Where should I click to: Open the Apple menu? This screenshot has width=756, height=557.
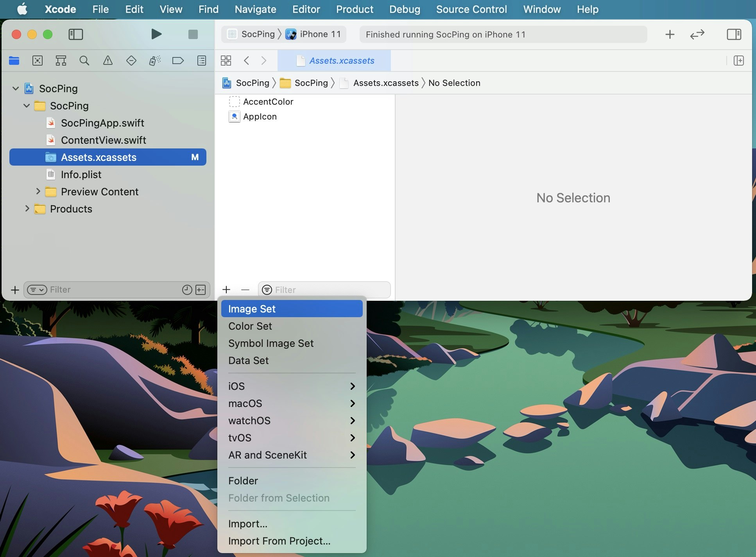[x=22, y=9]
